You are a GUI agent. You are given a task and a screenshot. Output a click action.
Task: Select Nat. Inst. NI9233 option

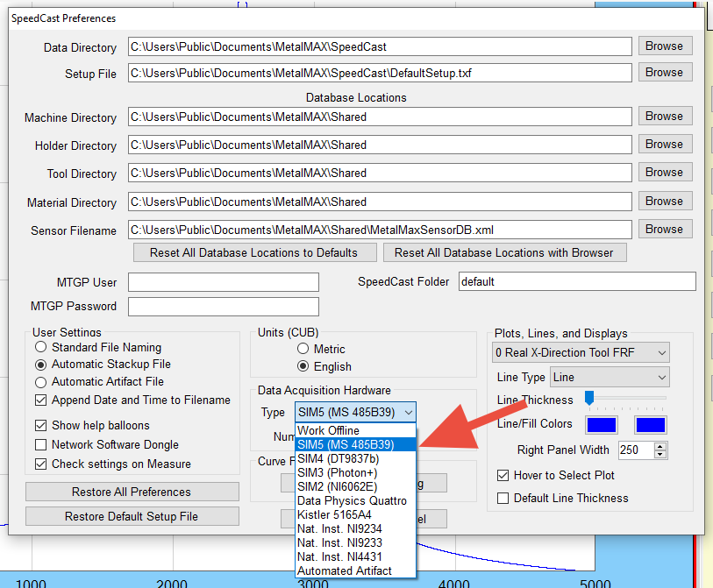355,543
